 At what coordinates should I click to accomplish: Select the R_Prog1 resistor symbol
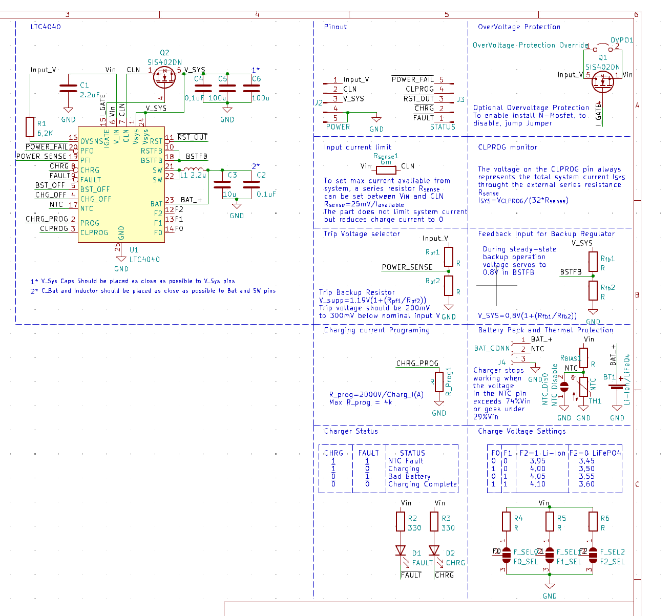[x=439, y=382]
